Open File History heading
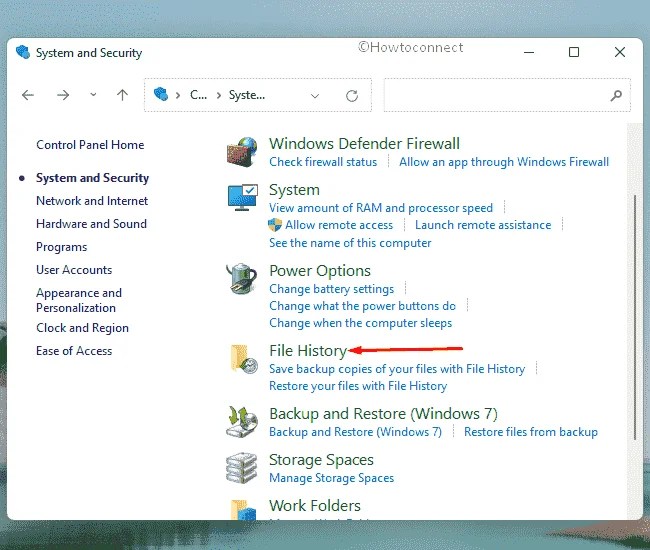Image resolution: width=650 pixels, height=550 pixels. 308,351
